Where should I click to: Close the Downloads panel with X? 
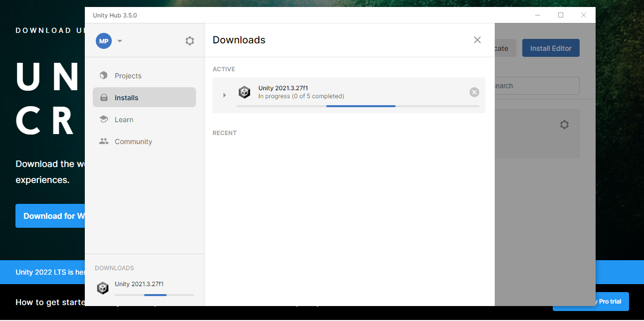pos(477,40)
